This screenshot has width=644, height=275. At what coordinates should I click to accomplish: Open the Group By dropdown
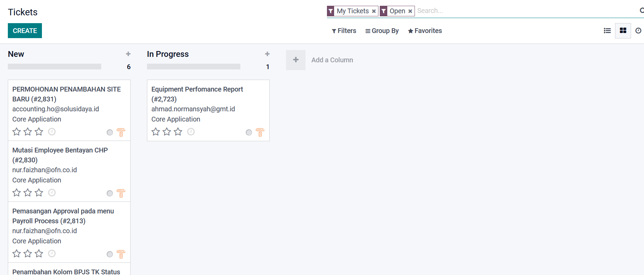click(382, 31)
